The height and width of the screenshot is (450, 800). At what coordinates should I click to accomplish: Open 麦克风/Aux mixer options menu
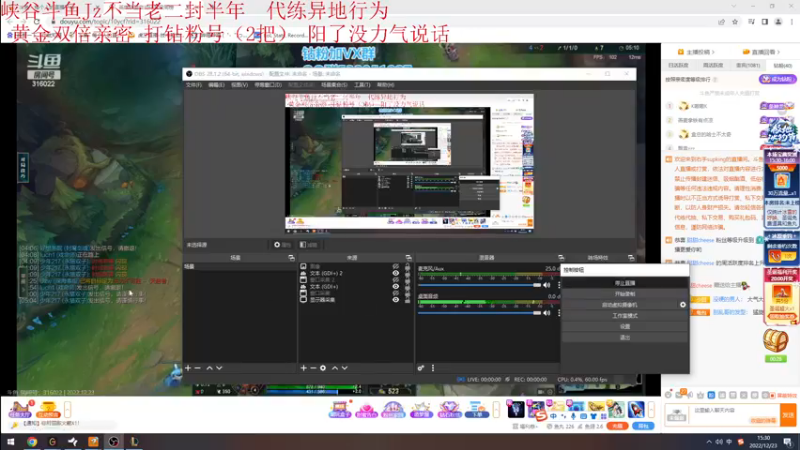[559, 285]
